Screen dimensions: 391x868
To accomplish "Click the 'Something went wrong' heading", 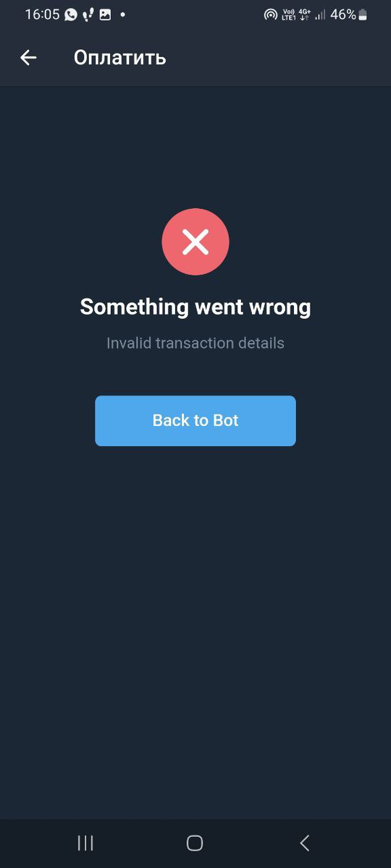I will pyautogui.click(x=195, y=307).
